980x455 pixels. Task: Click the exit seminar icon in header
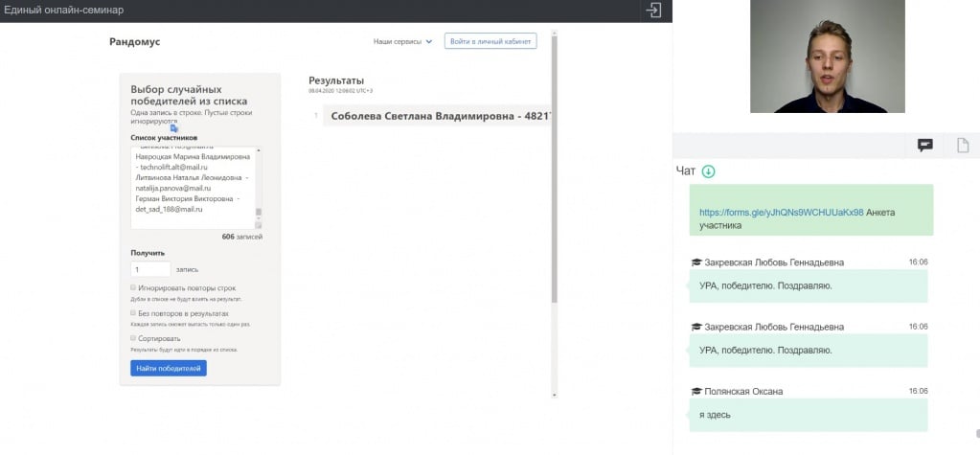pyautogui.click(x=653, y=11)
